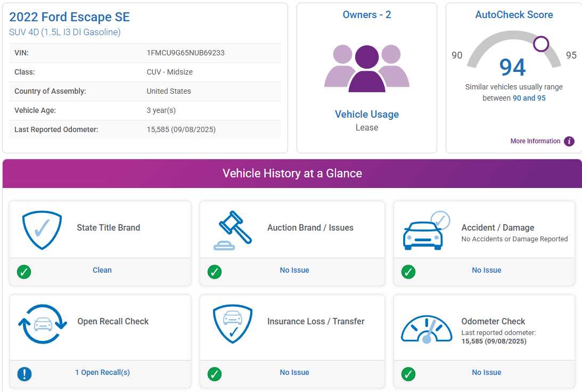This screenshot has width=582, height=392.
Task: Click the Insurance Loss shield car icon
Action: point(233,324)
